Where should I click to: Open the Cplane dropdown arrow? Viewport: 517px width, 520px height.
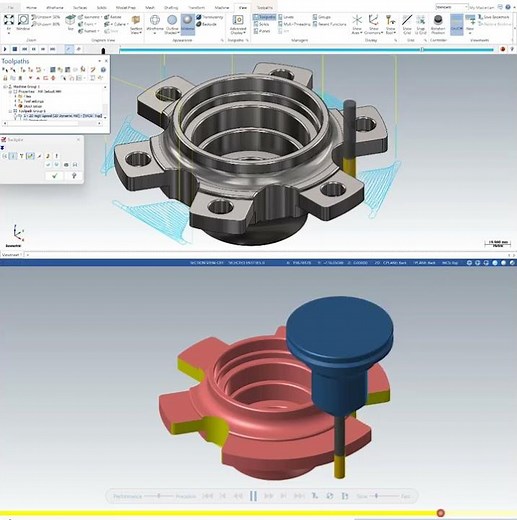point(127,24)
